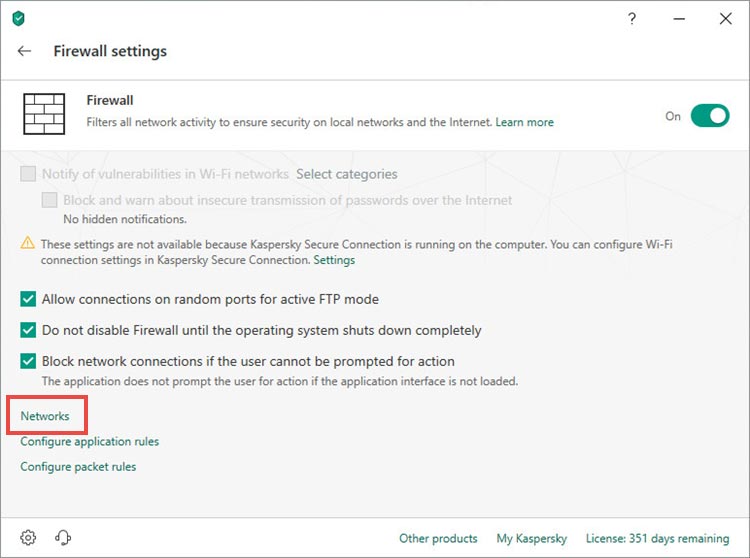Uncheck Block network connections if user unprompted
This screenshot has width=750, height=558.
(28, 361)
